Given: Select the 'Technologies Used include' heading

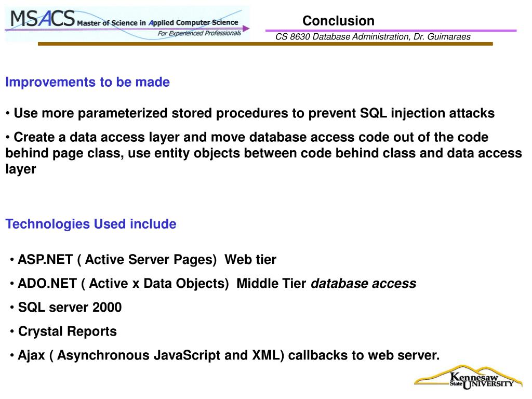Looking at the screenshot, I should (91, 224).
